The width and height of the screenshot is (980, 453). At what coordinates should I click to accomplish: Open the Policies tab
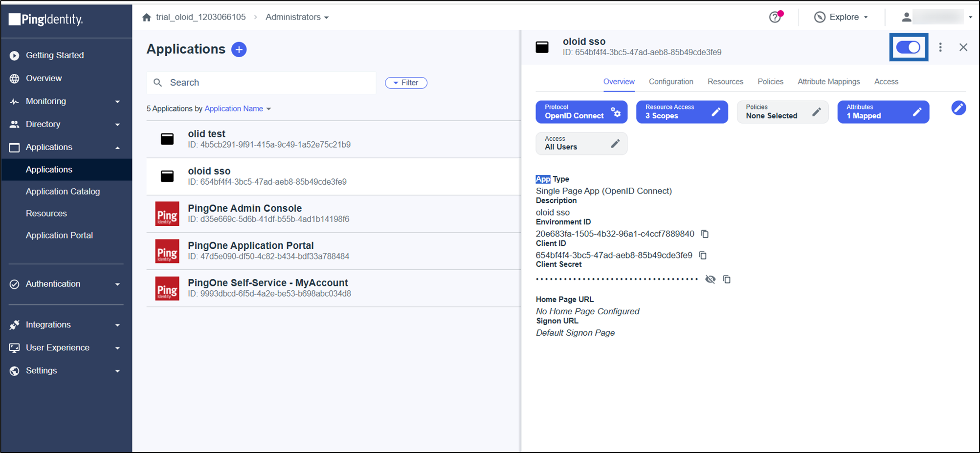770,82
